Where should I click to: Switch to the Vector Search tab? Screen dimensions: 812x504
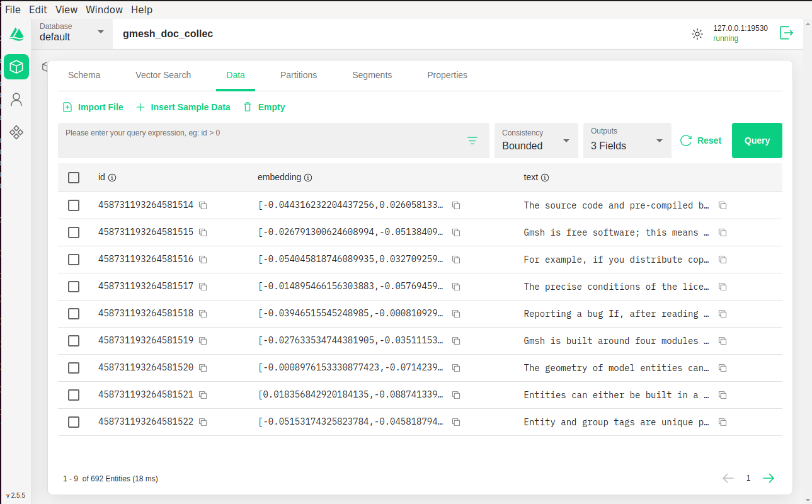(163, 75)
